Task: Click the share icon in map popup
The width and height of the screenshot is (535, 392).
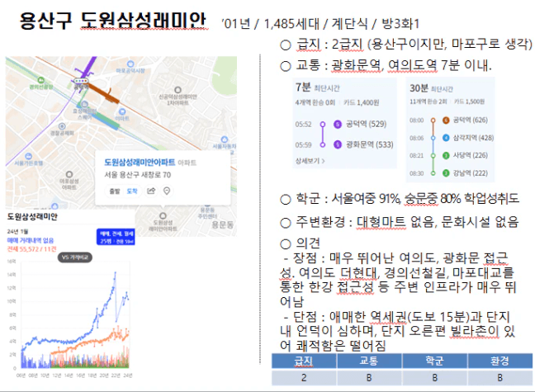Action: (x=151, y=191)
